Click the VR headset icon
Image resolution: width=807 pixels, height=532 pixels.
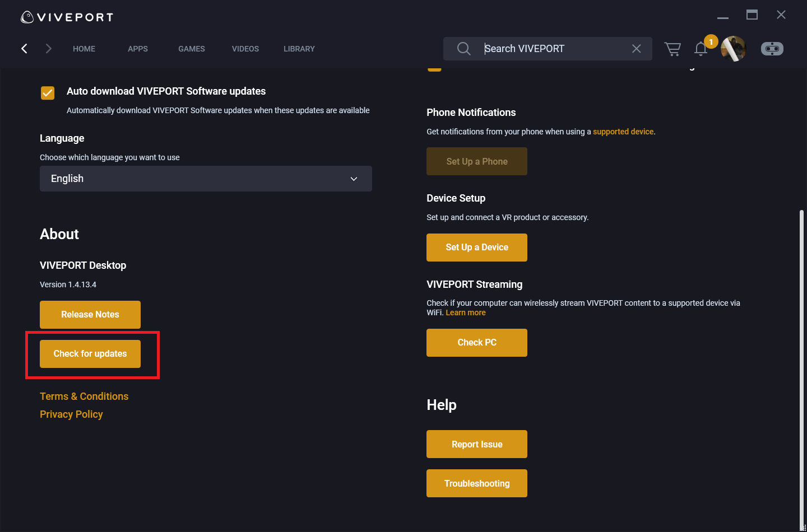click(x=772, y=49)
